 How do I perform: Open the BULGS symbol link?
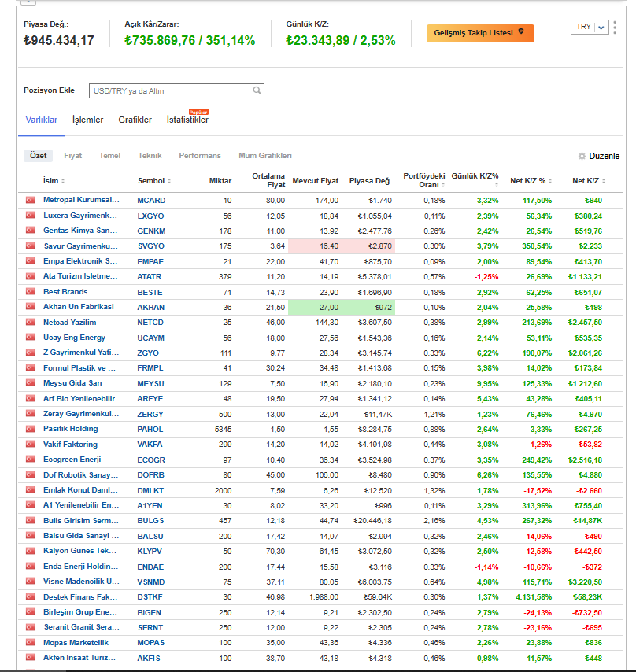150,521
